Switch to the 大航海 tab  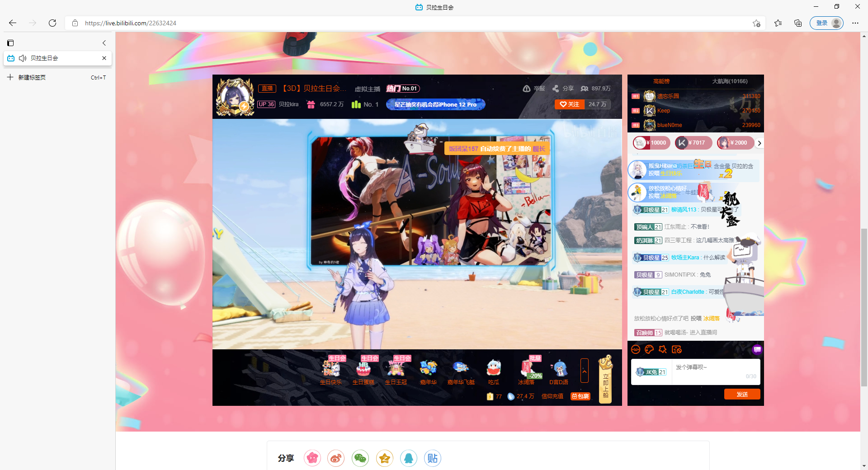[730, 81]
